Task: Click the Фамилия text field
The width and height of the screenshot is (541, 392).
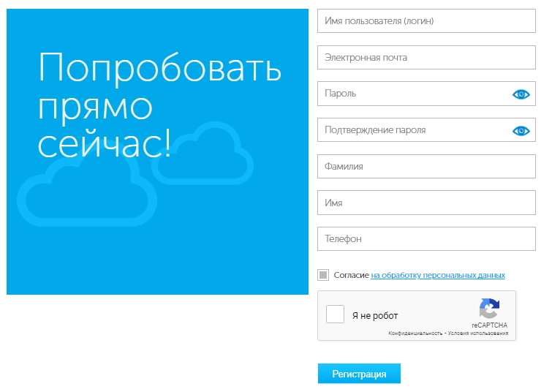Action: pos(427,167)
